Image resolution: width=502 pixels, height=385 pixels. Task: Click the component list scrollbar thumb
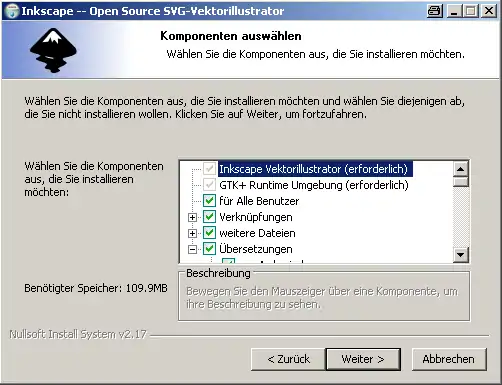pos(461,182)
